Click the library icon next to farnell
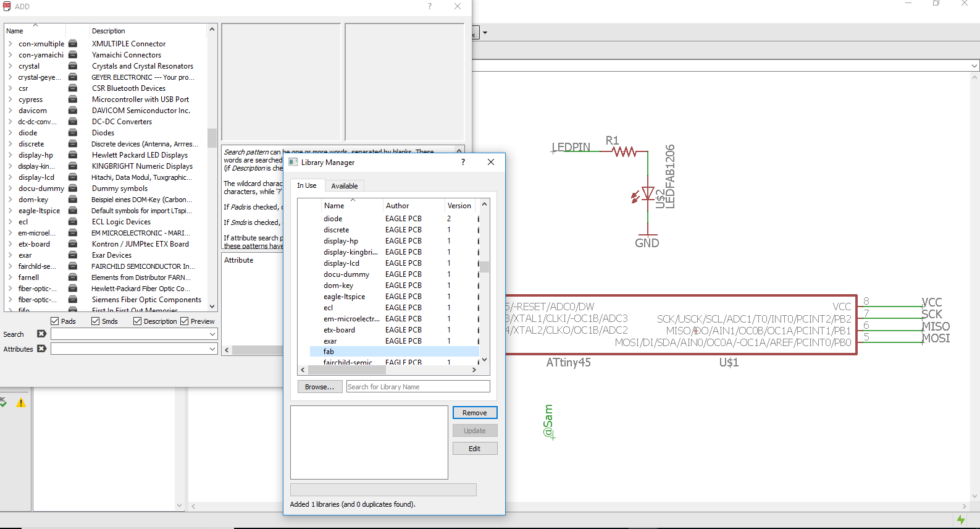Viewport: 980px width, 529px height. point(73,277)
